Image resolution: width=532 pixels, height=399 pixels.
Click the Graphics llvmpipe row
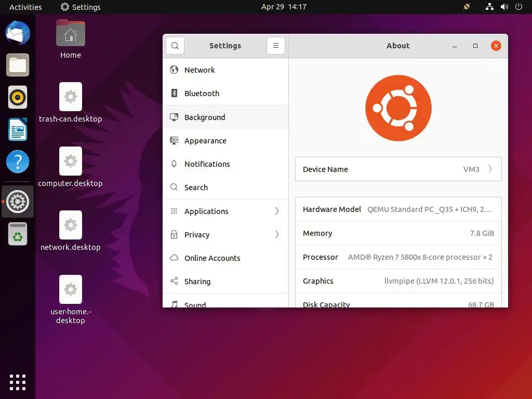[x=398, y=281]
